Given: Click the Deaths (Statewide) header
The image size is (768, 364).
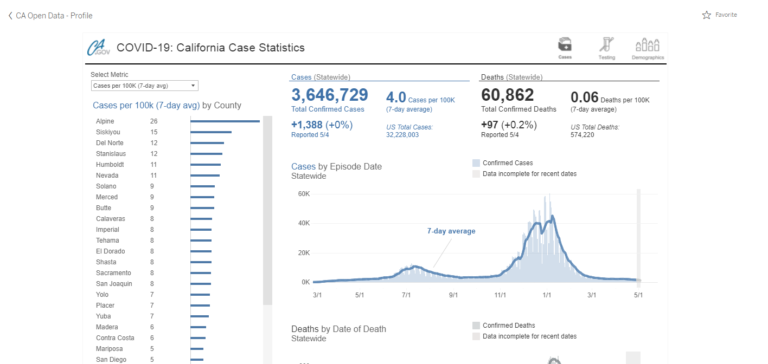Looking at the screenshot, I should click(x=511, y=77).
